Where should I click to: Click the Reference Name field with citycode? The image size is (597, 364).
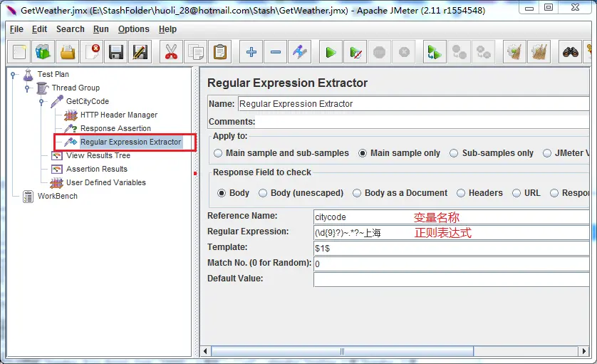point(451,217)
